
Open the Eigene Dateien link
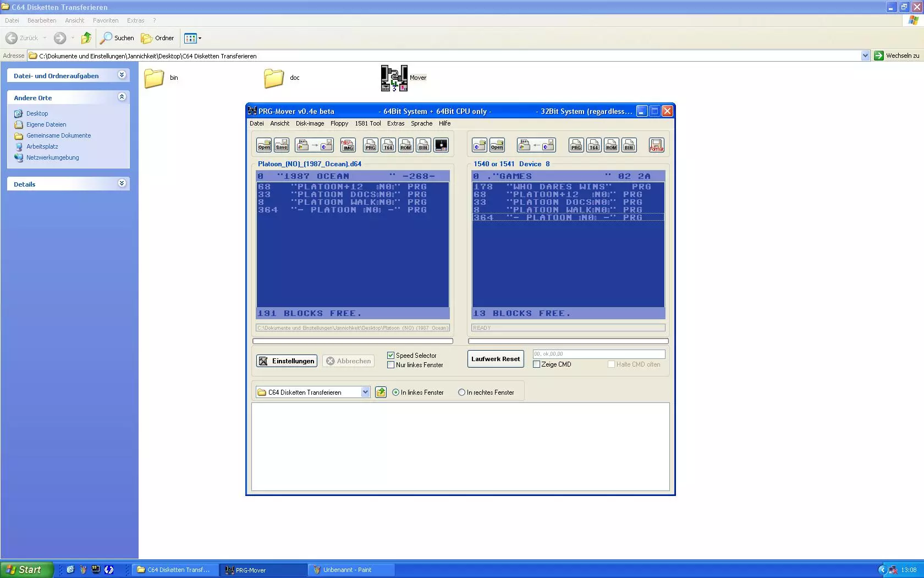click(46, 124)
